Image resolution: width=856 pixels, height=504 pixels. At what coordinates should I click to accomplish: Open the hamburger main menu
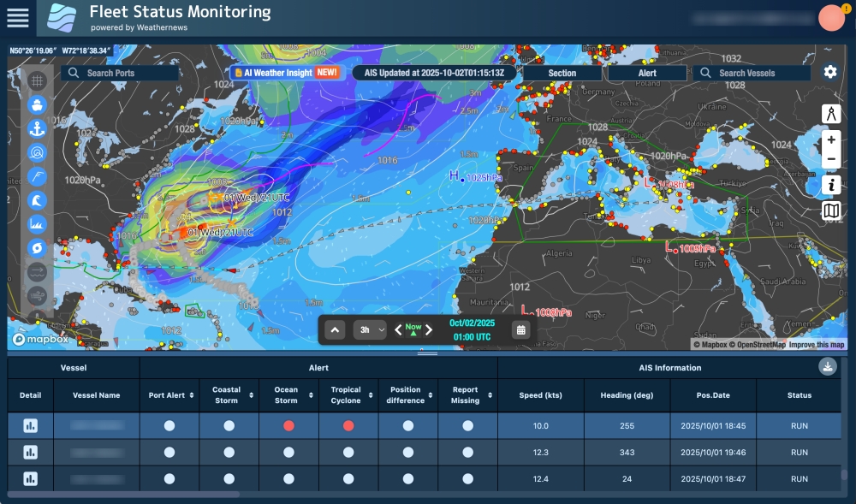[17, 18]
